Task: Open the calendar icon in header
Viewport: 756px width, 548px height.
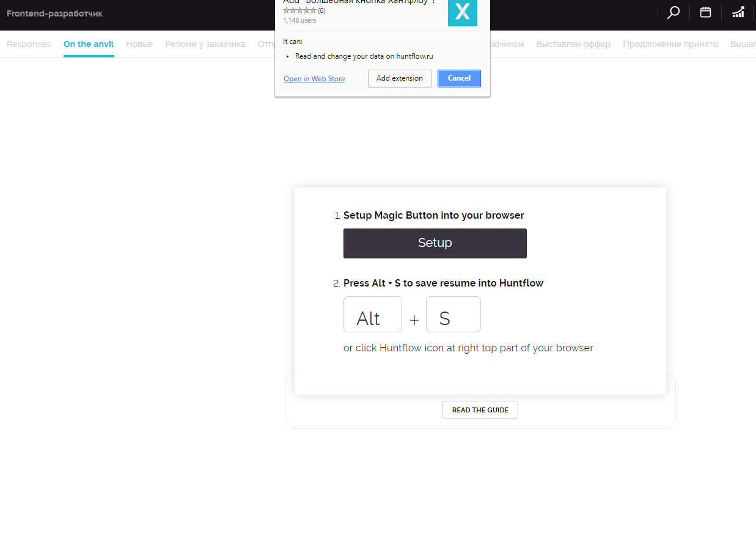Action: tap(705, 12)
